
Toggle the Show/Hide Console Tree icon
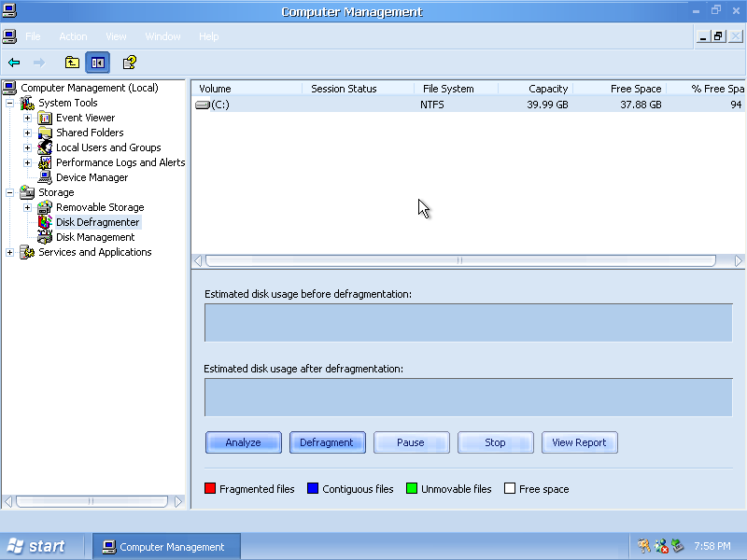click(x=97, y=63)
